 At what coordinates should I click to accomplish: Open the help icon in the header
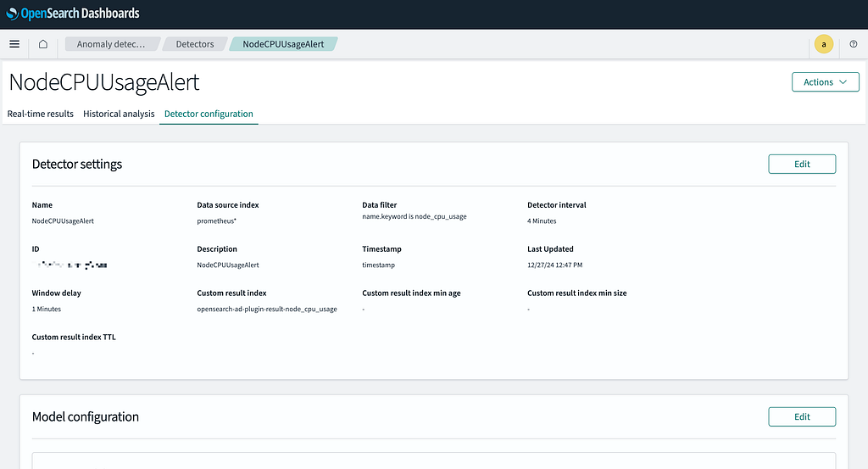853,44
